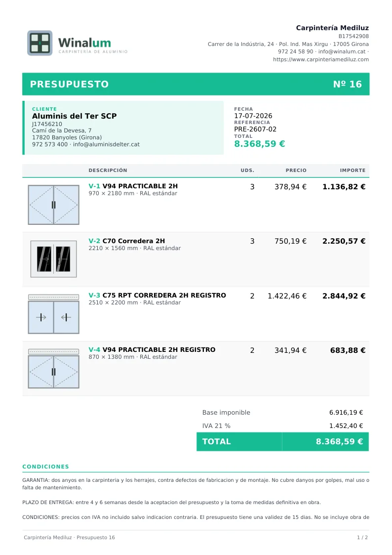The image size is (392, 555).
Task: Select the V-1 V94 PRACTICABLE 2H title
Action: 133,186
